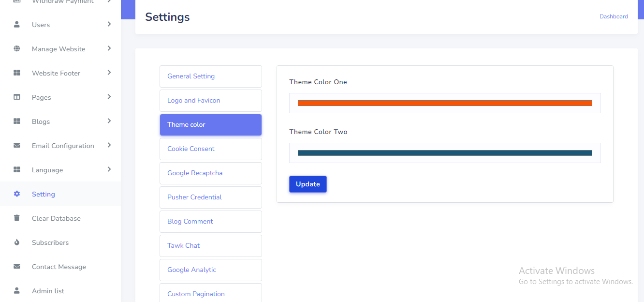Click the trash icon for Clear Database
Screen dimensions: 644x302
(17, 218)
